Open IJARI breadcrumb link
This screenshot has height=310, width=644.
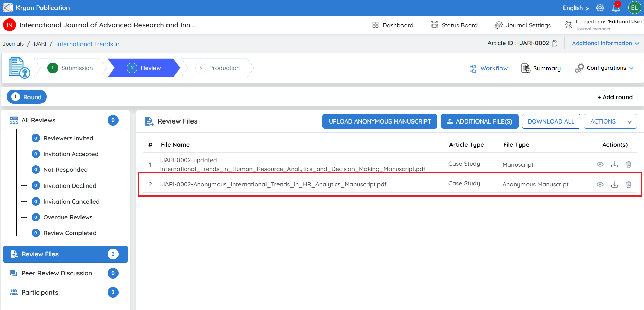click(40, 44)
